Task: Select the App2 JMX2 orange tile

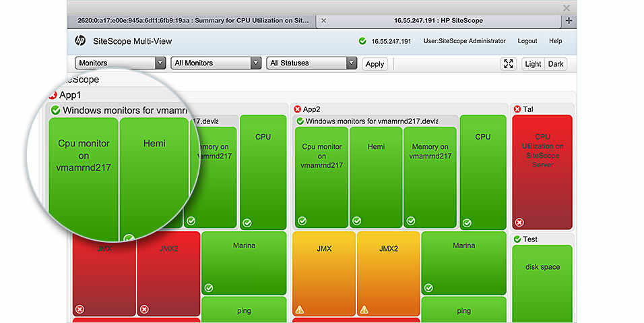Action: pos(389,274)
